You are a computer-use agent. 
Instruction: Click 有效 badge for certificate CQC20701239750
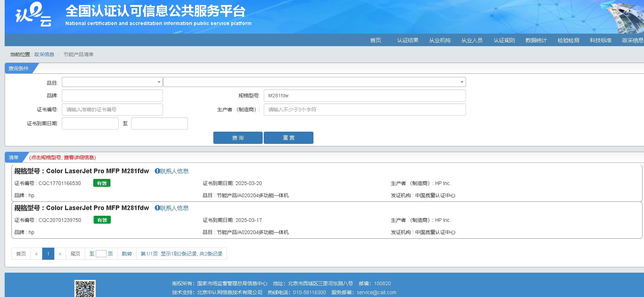pyautogui.click(x=102, y=220)
